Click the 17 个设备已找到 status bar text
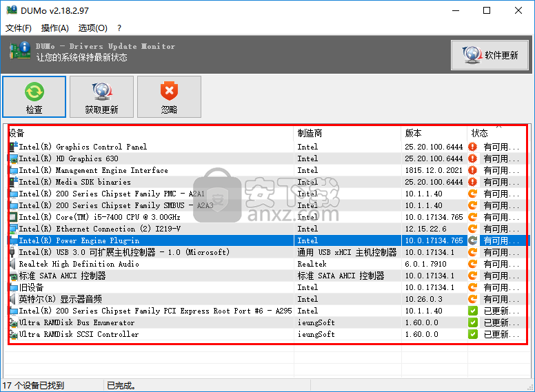This screenshot has height=392, width=535. click(33, 386)
